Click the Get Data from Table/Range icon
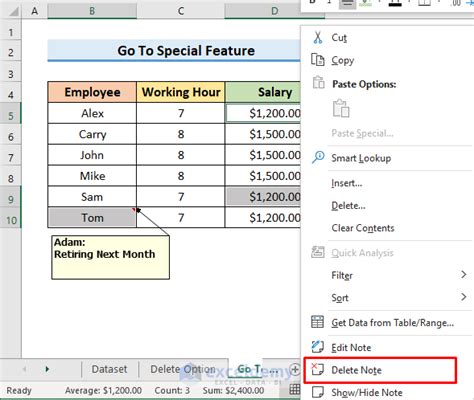The image size is (474, 400). point(317,322)
